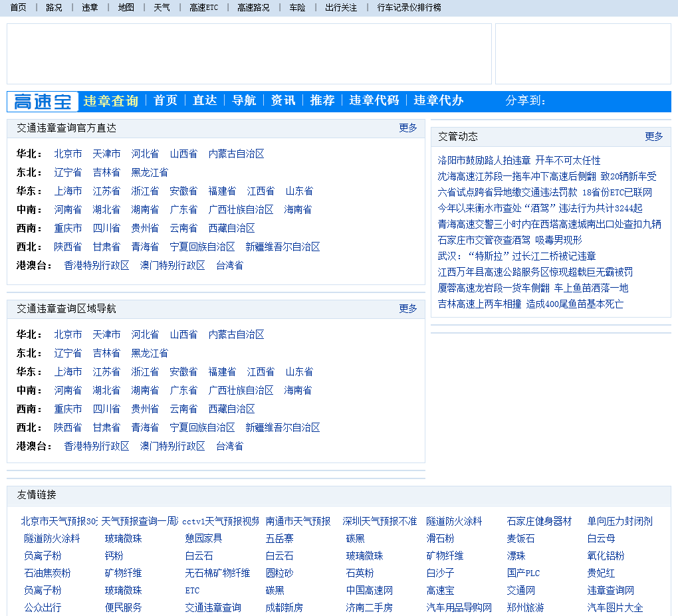678x616 pixels.
Task: Open 地图 in the top navigation
Action: pos(126,7)
